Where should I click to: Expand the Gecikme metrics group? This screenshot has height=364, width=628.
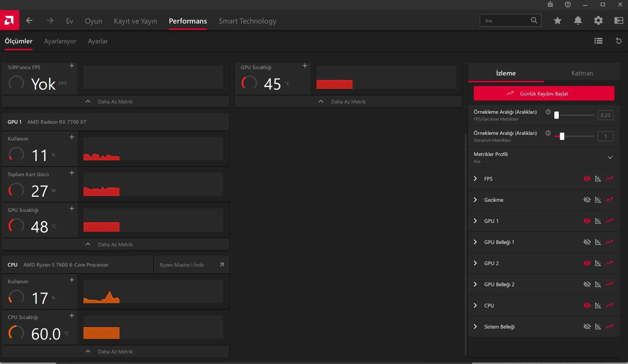(475, 200)
